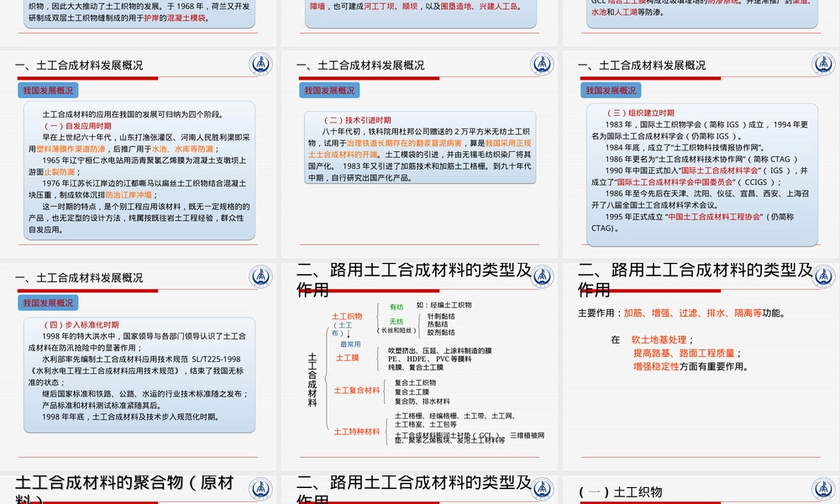Click the heading （三）组织建立时期
The height and width of the screenshot is (504, 840).
click(640, 113)
